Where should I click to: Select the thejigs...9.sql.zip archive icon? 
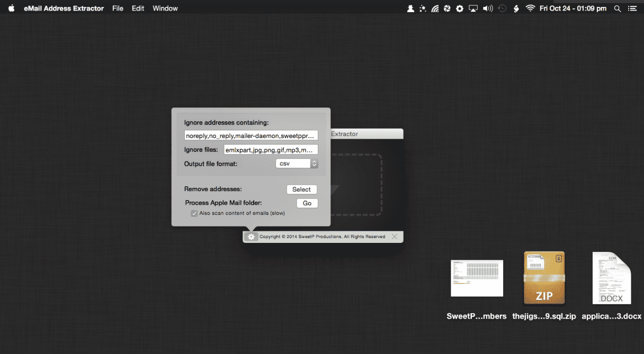pyautogui.click(x=544, y=278)
